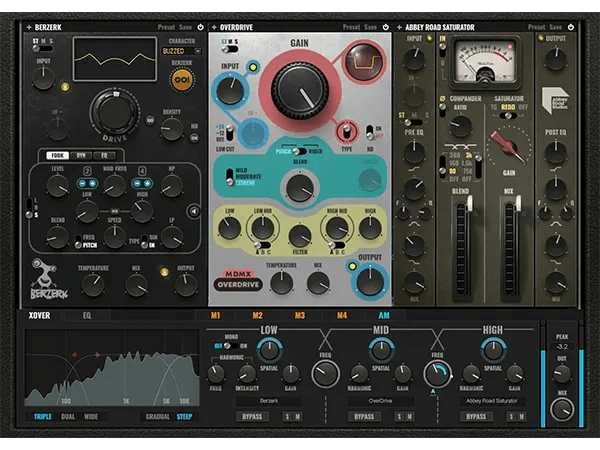
Task: Click the blue A marker under mid-high Freq
Action: 433,391
